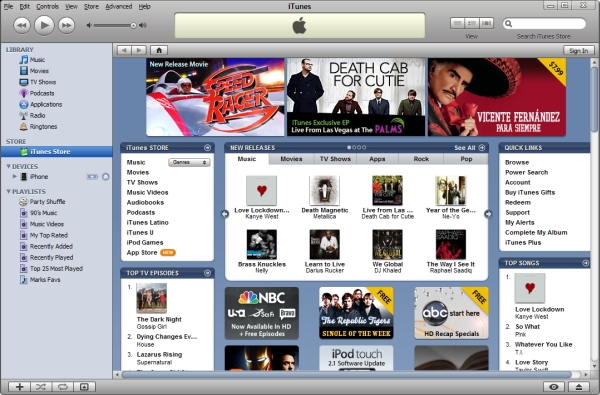Expand the iPhone device tree arrow

pos(15,176)
